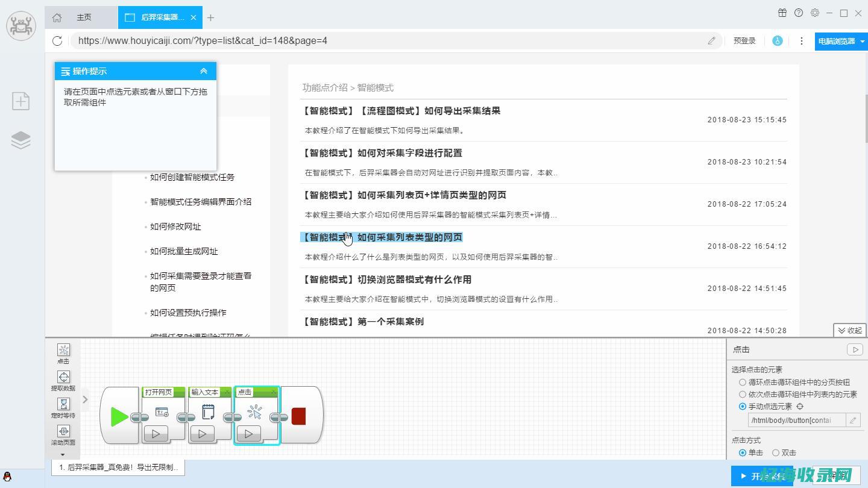Select the 点击 component in the left toolbar
This screenshot has width=868, height=488.
[63, 354]
